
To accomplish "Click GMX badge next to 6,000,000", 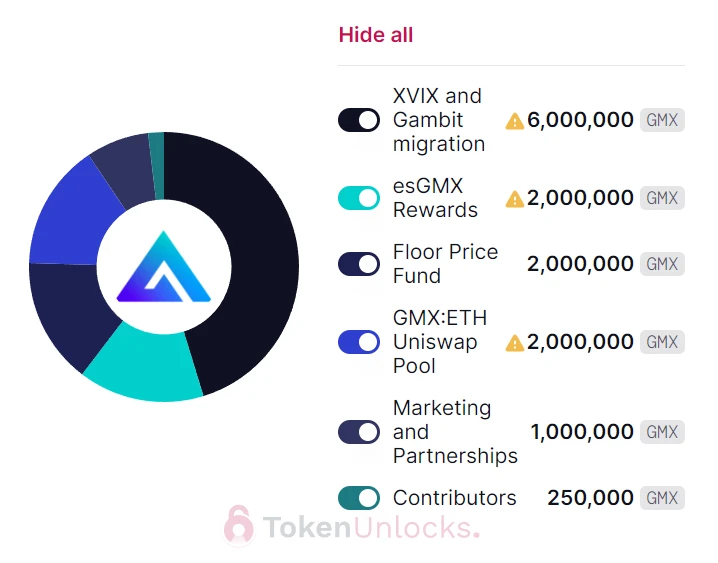I will point(662,121).
